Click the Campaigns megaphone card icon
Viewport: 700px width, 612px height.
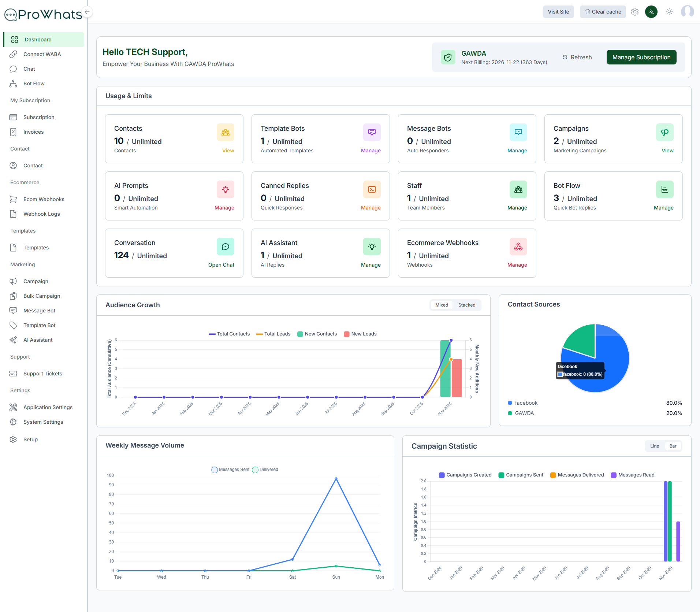665,132
